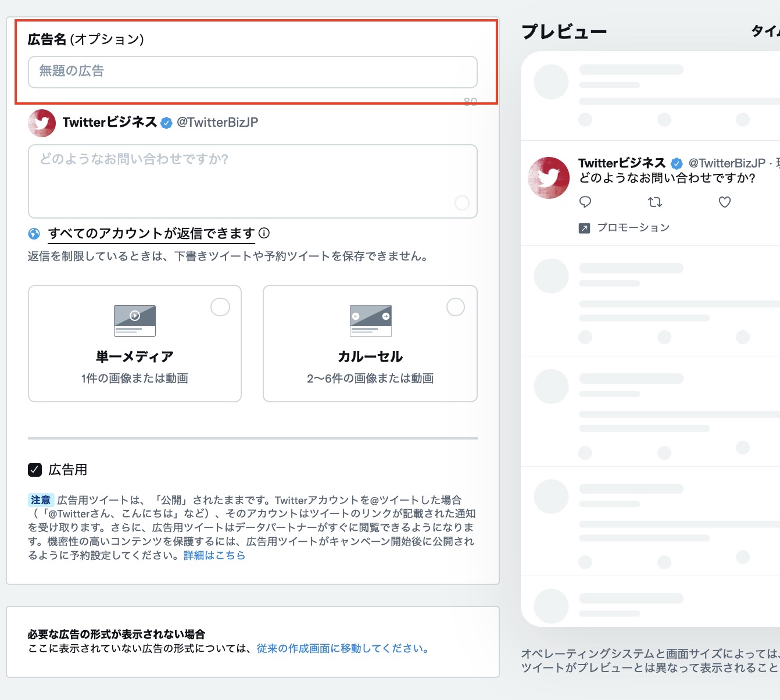The width and height of the screenshot is (780, 700).
Task: Click the @TwitterBizJP handle in the composer
Action: click(x=217, y=122)
